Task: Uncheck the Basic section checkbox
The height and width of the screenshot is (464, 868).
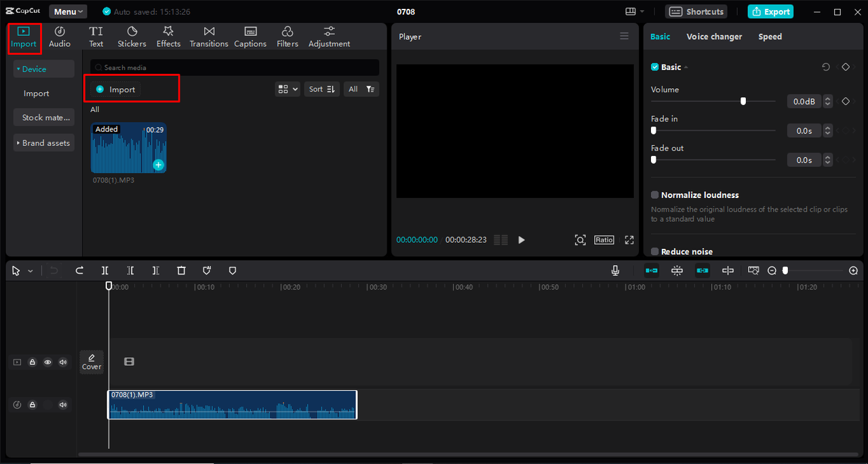Action: 655,67
